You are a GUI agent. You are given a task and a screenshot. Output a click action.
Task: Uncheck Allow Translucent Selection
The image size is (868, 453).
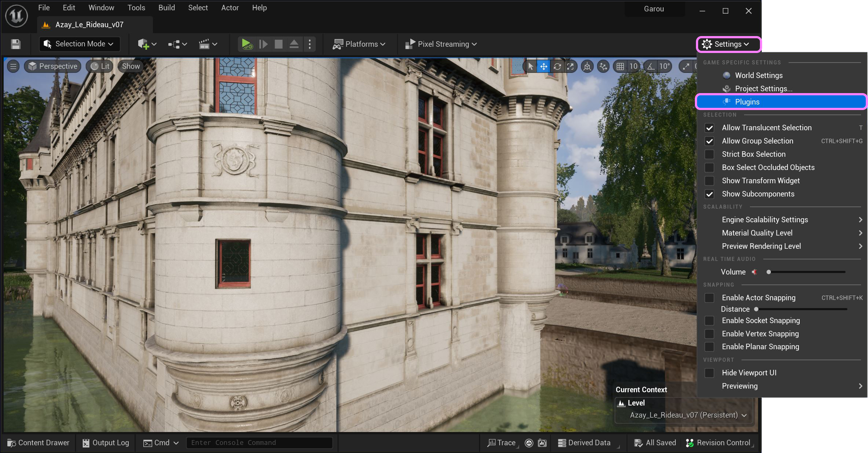point(709,128)
